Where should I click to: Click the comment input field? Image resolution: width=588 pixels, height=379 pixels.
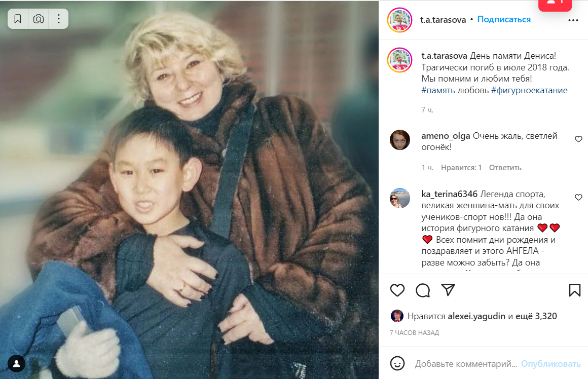(x=466, y=364)
